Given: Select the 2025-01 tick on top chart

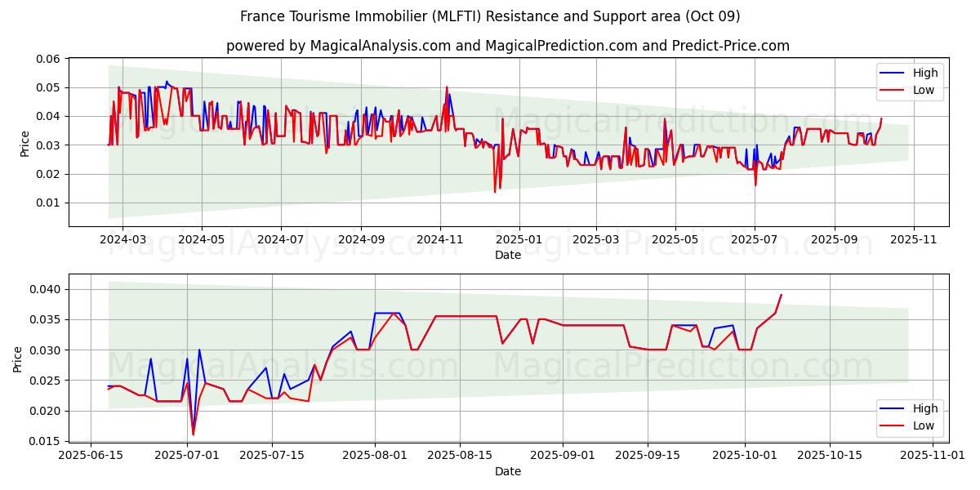Looking at the screenshot, I should 519,240.
